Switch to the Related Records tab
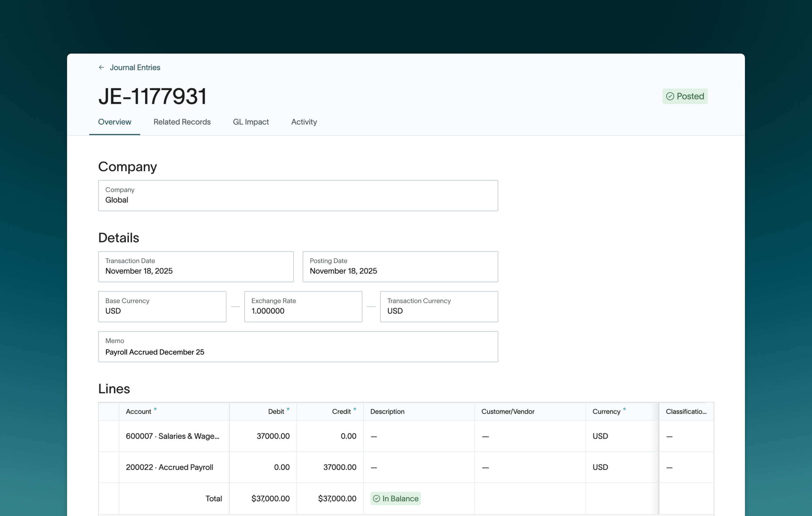This screenshot has width=812, height=516. click(x=182, y=122)
